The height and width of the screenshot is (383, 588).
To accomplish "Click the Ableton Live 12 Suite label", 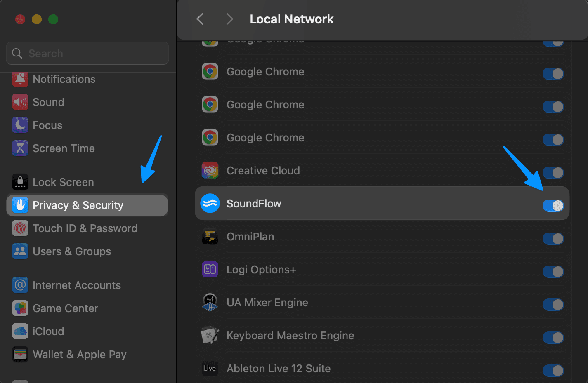I will pos(279,369).
